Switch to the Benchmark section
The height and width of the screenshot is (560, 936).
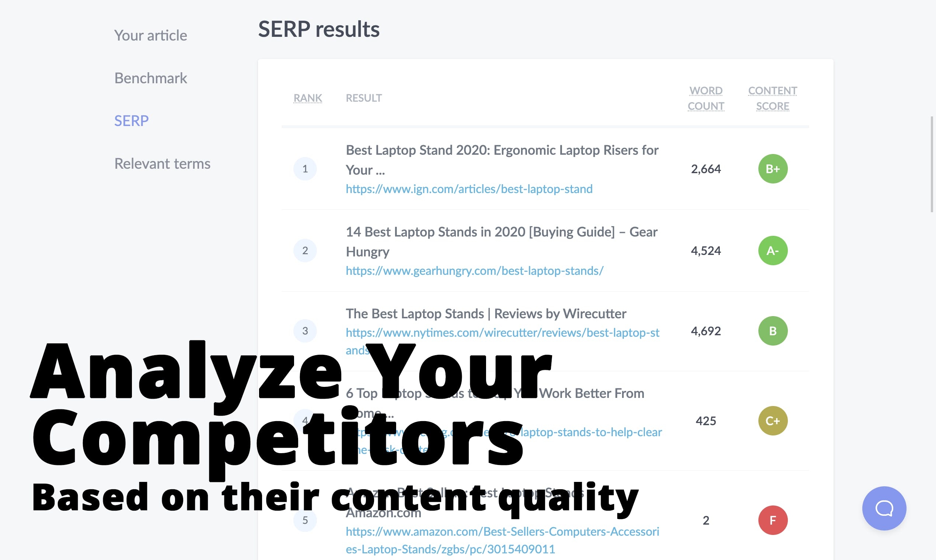point(151,78)
